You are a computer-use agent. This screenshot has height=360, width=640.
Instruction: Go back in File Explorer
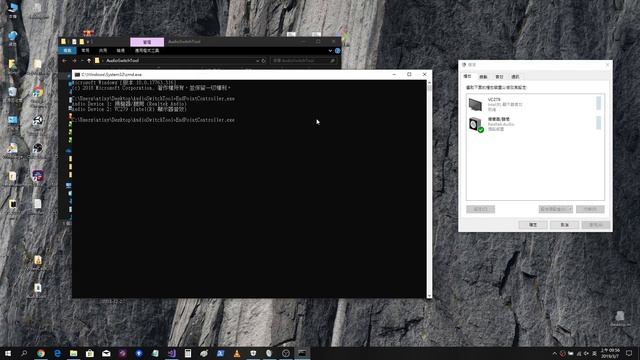tap(64, 61)
